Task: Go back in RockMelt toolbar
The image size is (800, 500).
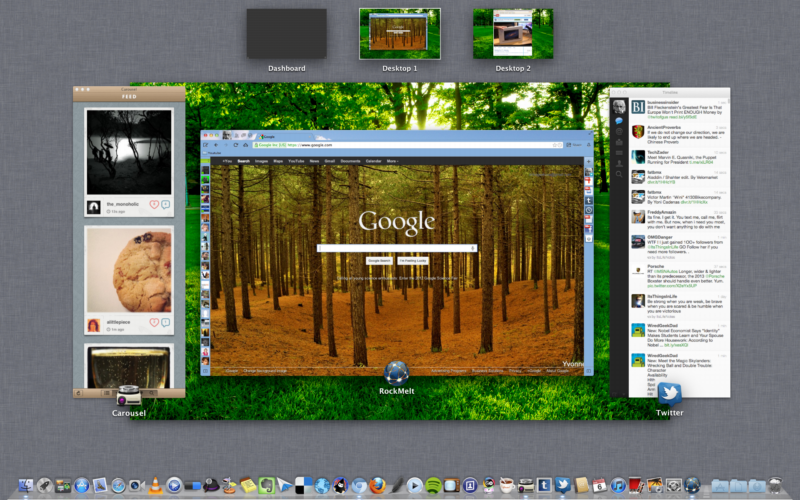Action: [216, 145]
